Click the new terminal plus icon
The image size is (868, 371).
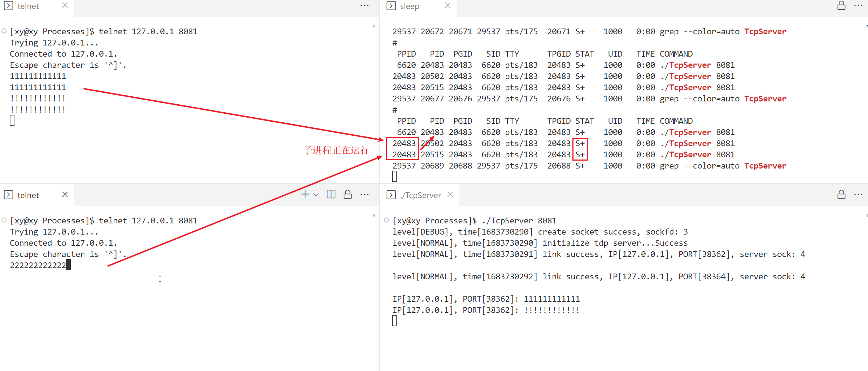point(305,195)
